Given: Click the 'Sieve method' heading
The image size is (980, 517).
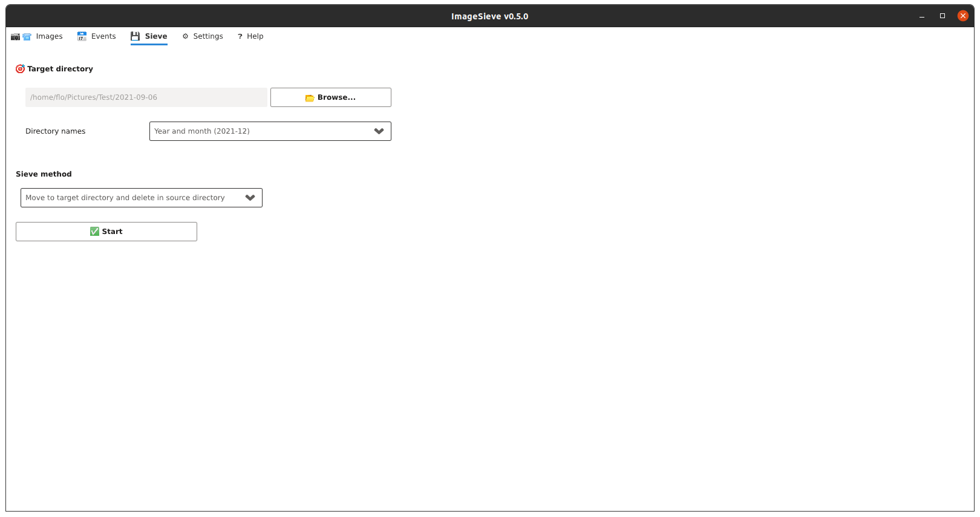Looking at the screenshot, I should click(44, 174).
